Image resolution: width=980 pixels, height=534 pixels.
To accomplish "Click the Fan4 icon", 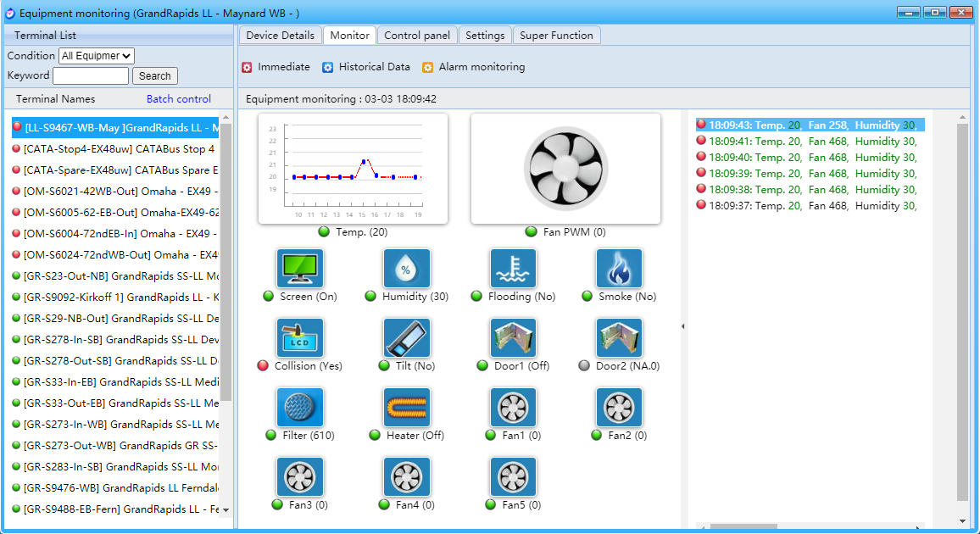I will (407, 476).
